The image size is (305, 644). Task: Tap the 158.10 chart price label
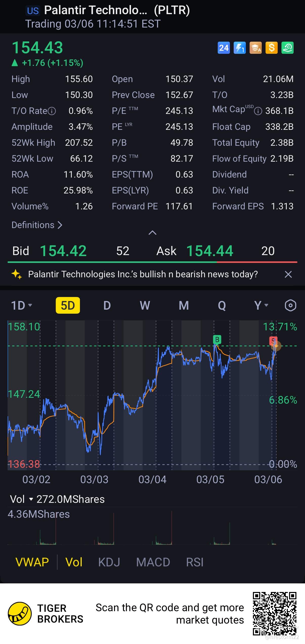click(x=24, y=327)
